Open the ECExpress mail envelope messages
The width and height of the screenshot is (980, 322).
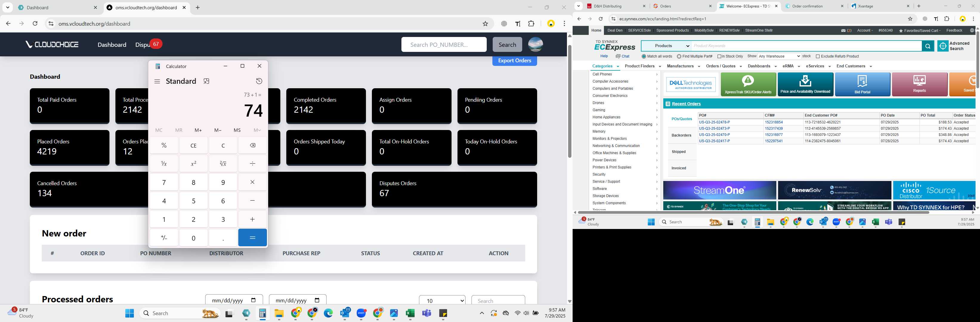click(x=843, y=30)
